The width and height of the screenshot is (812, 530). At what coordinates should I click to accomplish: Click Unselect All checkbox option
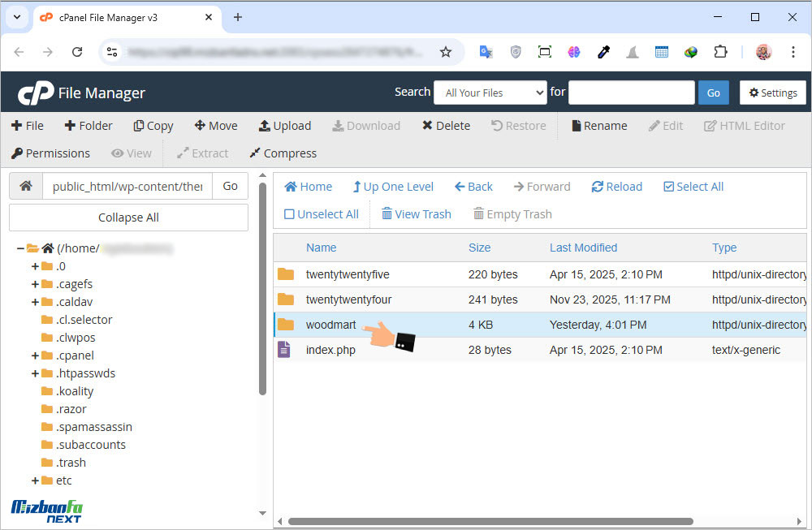[x=289, y=214]
